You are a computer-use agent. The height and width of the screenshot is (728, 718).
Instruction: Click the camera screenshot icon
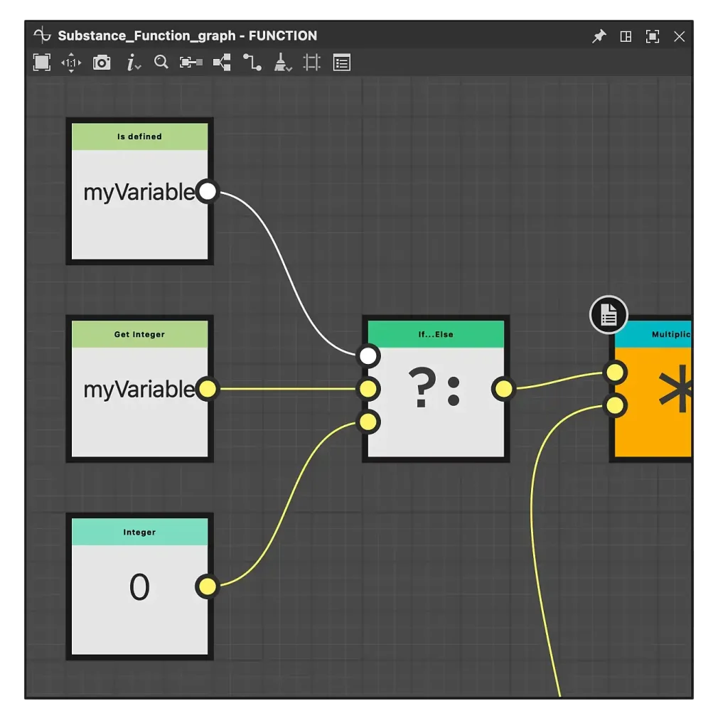[x=102, y=63]
